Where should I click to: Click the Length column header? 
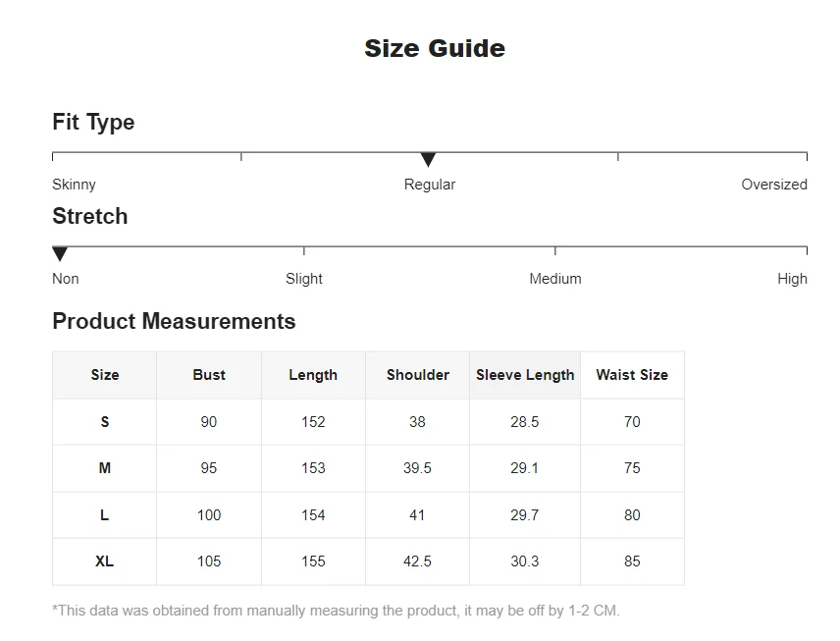313,375
